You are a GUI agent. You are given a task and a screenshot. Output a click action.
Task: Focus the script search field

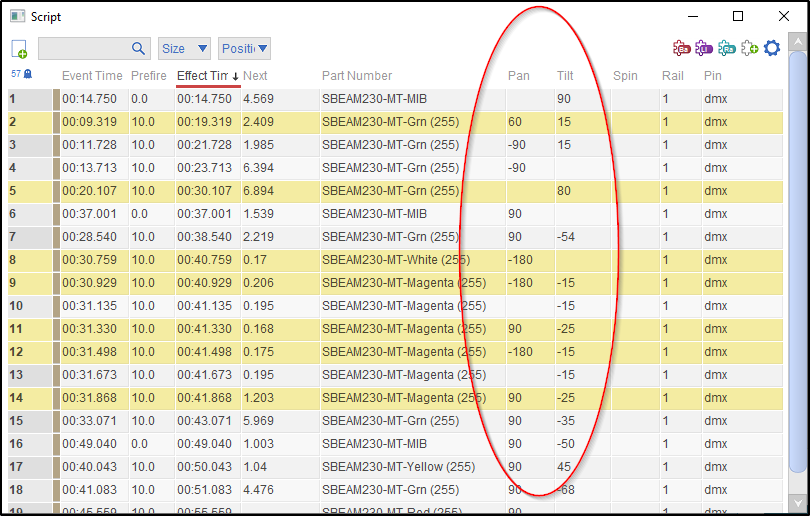click(95, 49)
